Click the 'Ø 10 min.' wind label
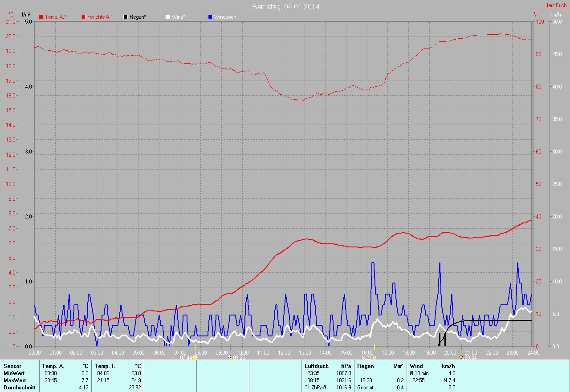Image resolution: width=570 pixels, height=392 pixels. tap(419, 373)
